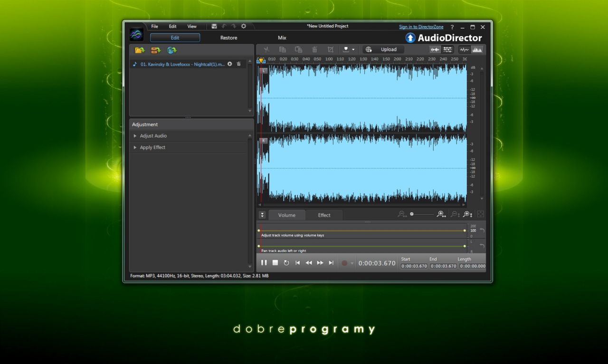Viewport: 608px width, 364px height.
Task: Open preferences via the gear icon
Action: (x=244, y=26)
